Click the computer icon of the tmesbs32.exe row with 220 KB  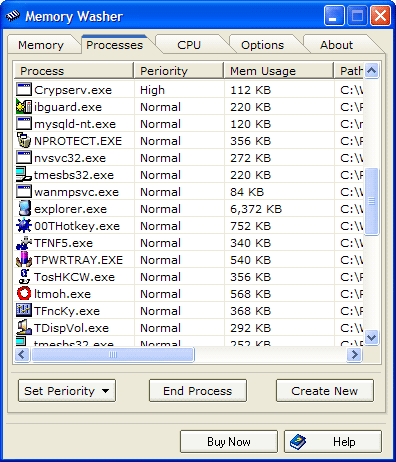coord(24,175)
